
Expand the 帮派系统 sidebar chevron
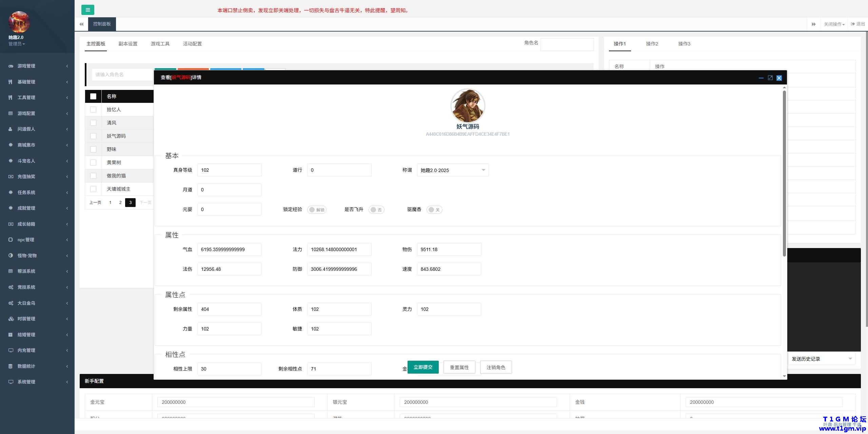pyautogui.click(x=67, y=271)
